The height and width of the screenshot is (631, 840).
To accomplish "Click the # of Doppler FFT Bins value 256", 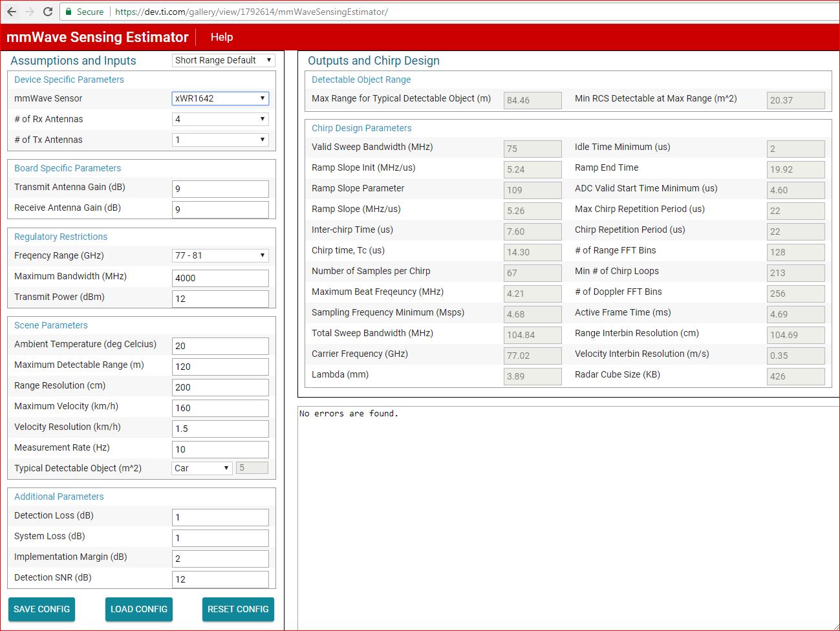I will click(796, 294).
